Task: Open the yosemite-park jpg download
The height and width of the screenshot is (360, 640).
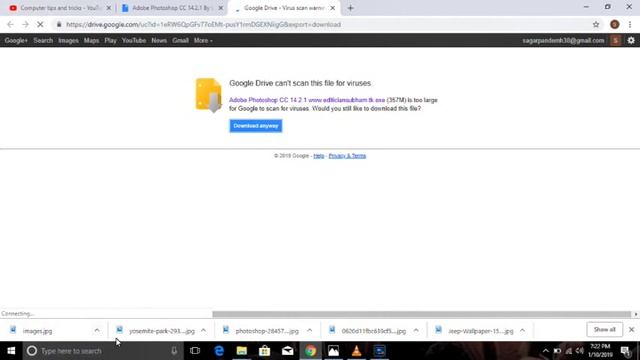Action: pos(162,331)
